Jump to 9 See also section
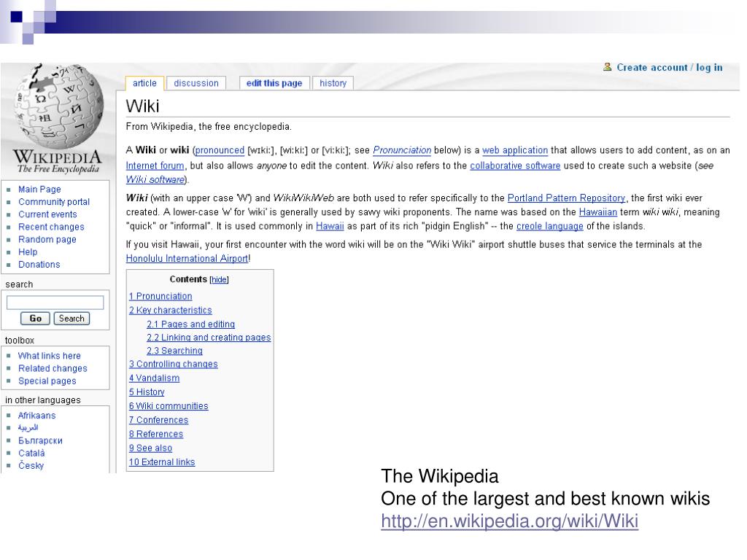Image resolution: width=747 pixels, height=560 pixels. click(x=150, y=448)
